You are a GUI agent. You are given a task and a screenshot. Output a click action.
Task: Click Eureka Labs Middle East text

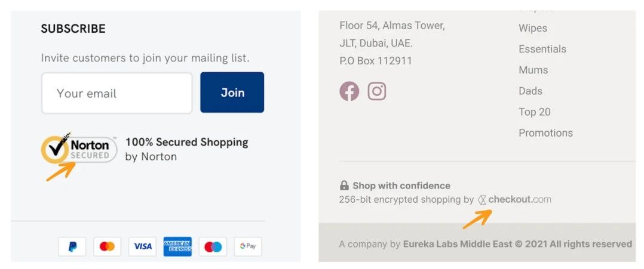point(457,244)
